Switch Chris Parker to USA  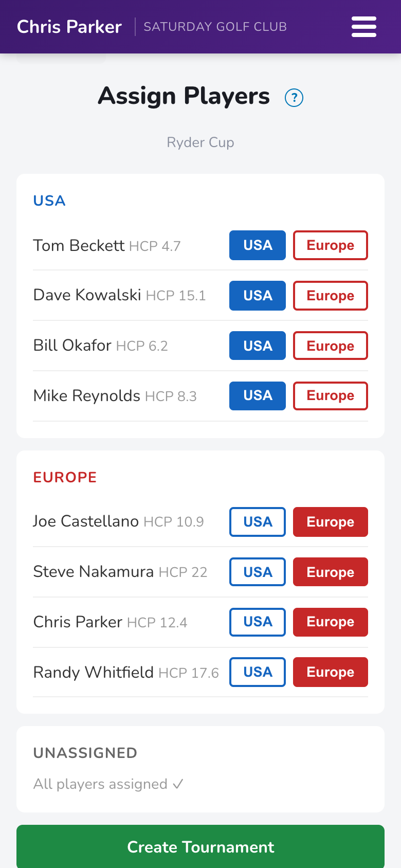pos(258,622)
